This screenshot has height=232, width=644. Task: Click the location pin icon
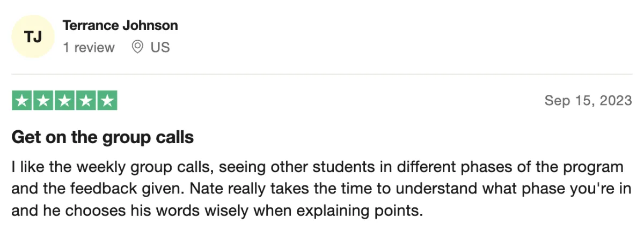(137, 47)
